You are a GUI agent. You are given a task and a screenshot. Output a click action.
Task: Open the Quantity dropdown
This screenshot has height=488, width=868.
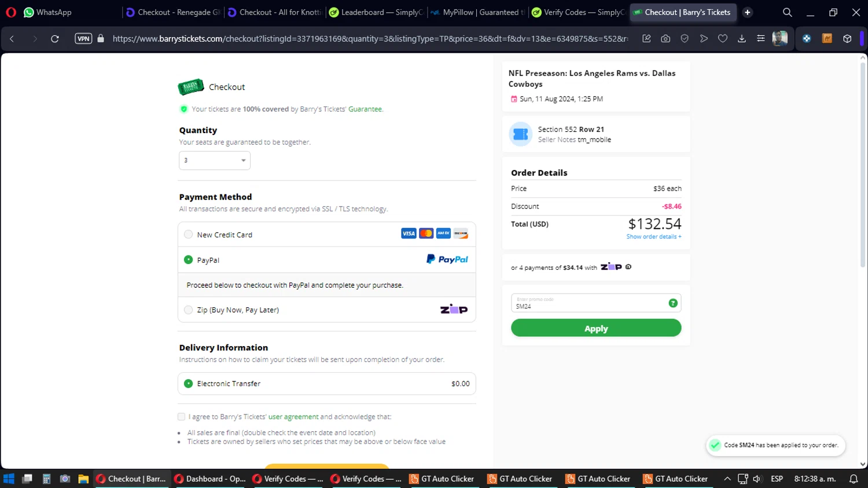tap(215, 160)
